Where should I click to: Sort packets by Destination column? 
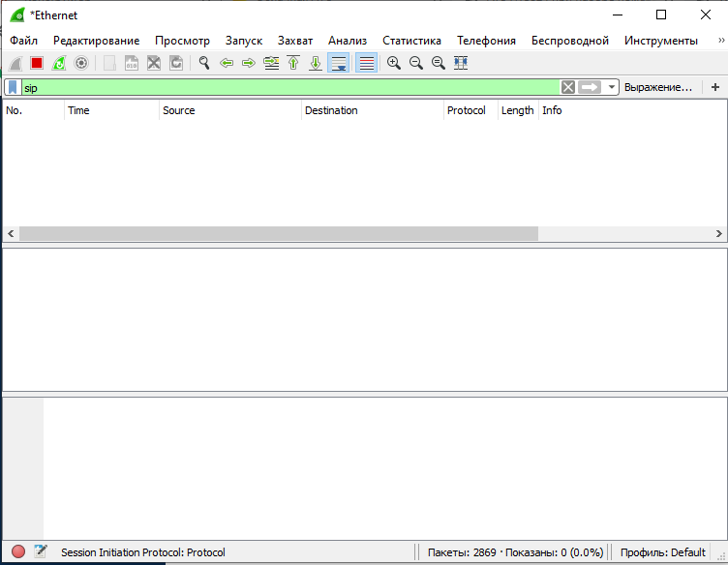click(x=373, y=110)
